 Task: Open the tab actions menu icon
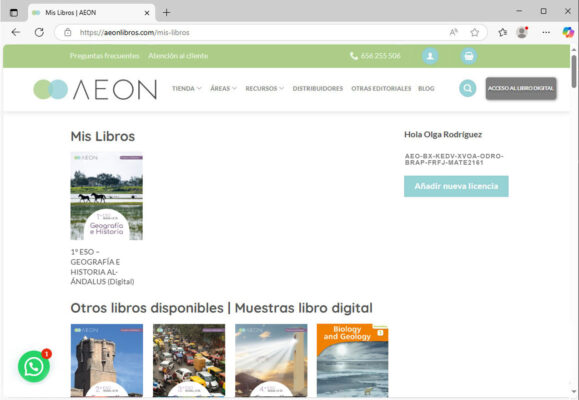pyautogui.click(x=14, y=13)
